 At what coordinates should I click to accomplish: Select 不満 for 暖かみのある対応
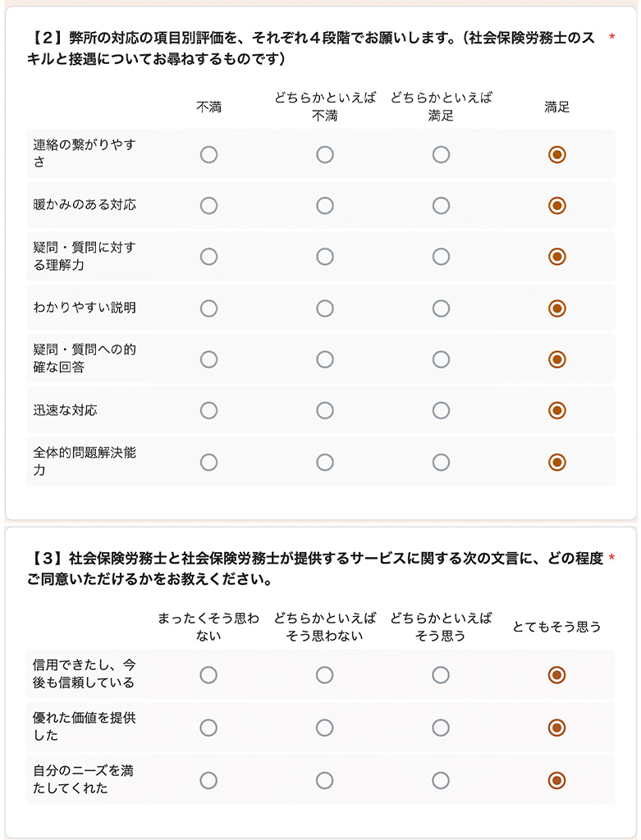point(208,206)
